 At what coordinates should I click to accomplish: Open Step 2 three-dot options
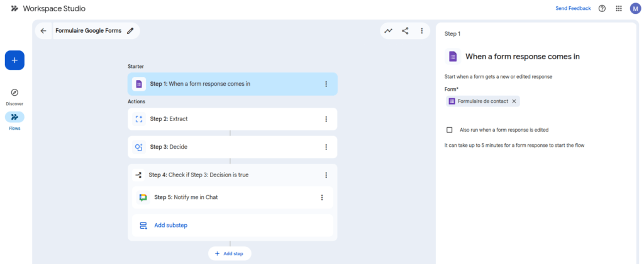326,119
